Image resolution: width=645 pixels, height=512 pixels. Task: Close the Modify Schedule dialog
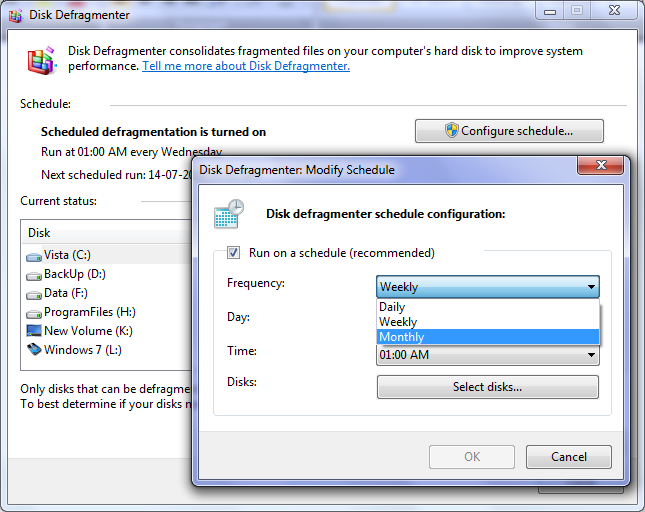coord(602,167)
